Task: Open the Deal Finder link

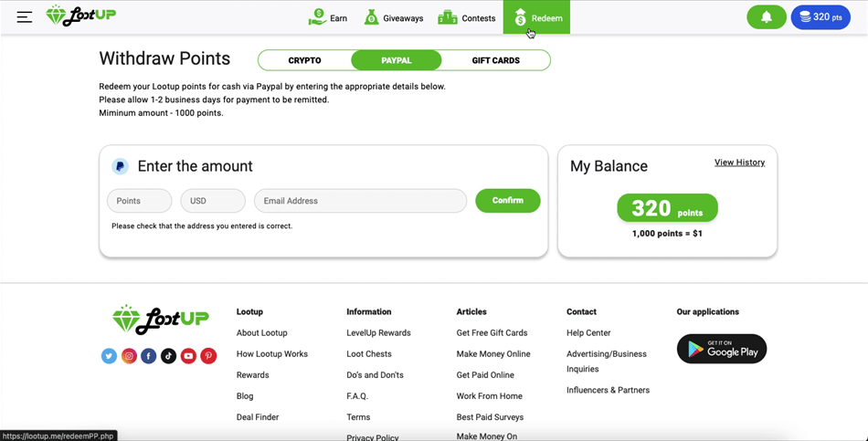Action: (258, 416)
